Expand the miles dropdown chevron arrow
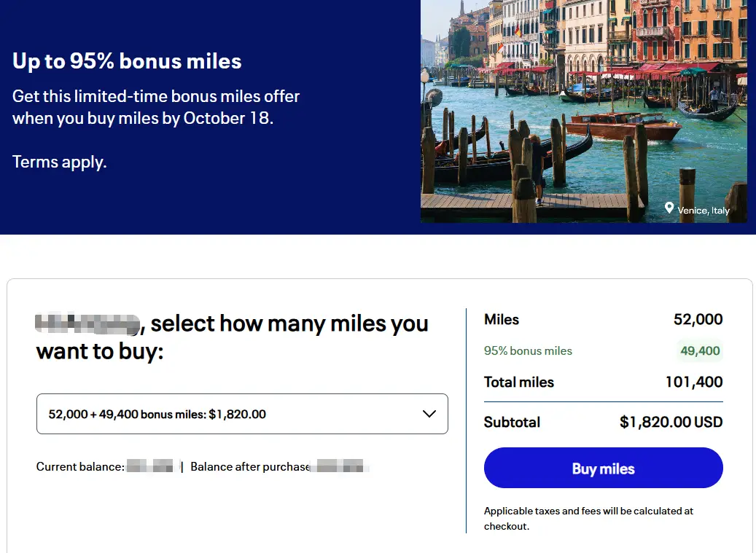 click(429, 414)
